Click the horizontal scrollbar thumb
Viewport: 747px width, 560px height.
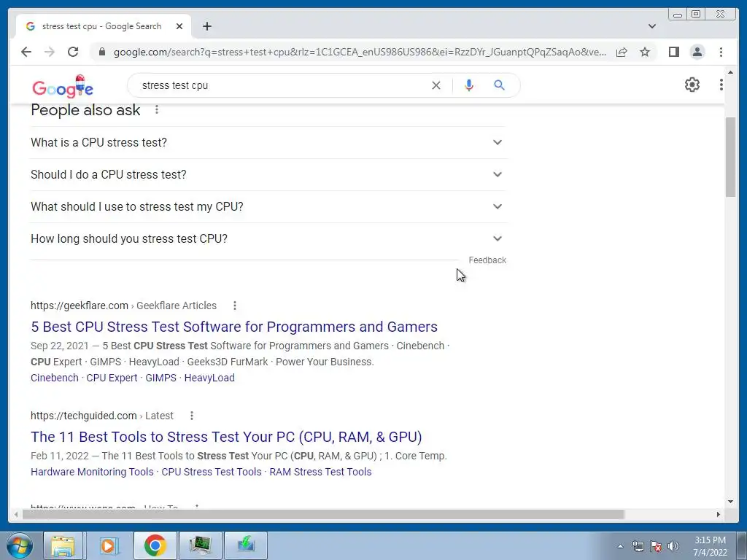tap(323, 514)
